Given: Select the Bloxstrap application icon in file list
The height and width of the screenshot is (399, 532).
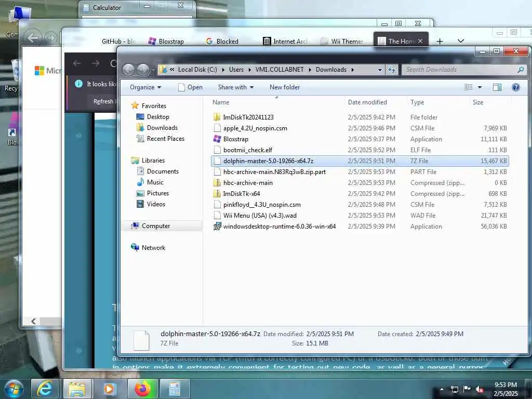Looking at the screenshot, I should pyautogui.click(x=217, y=139).
